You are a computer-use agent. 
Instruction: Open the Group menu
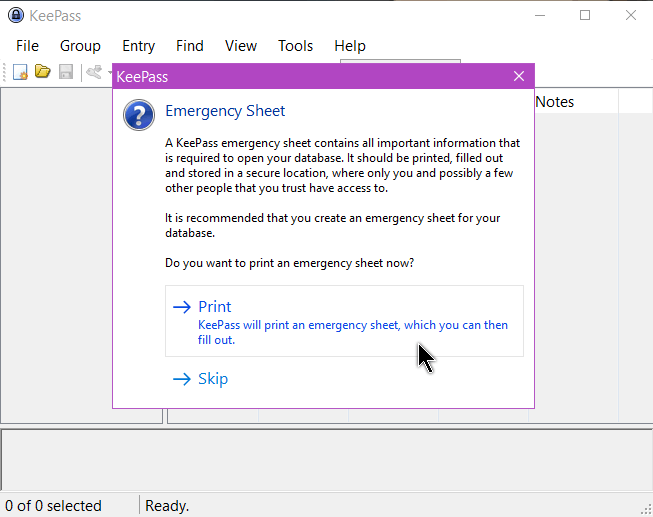[x=80, y=46]
